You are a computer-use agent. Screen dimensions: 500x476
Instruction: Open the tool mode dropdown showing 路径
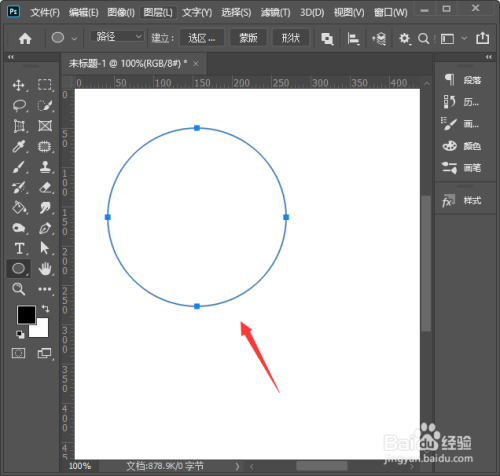tap(117, 36)
